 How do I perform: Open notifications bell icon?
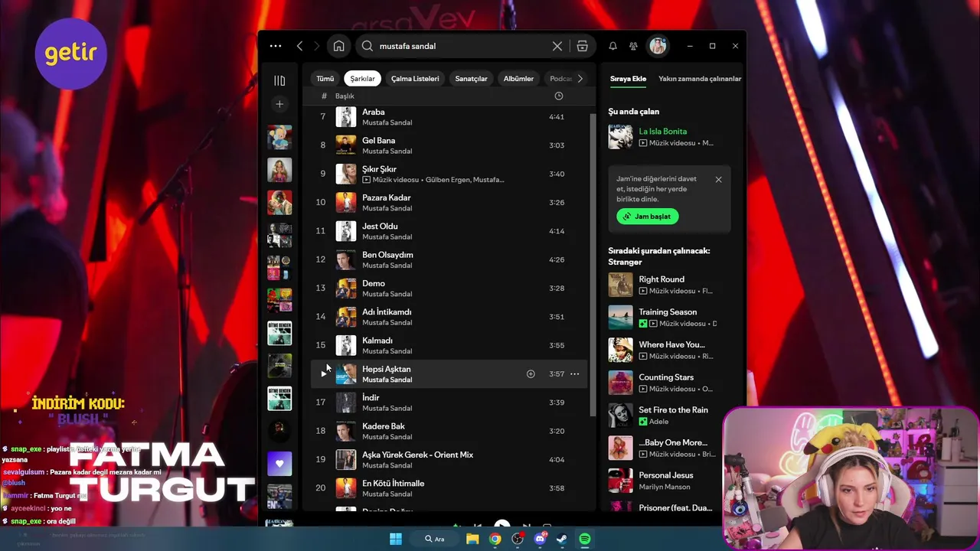612,46
